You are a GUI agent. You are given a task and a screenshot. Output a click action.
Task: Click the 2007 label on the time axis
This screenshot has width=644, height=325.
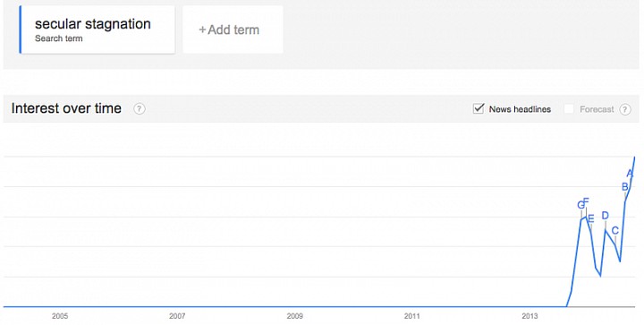[x=177, y=316]
